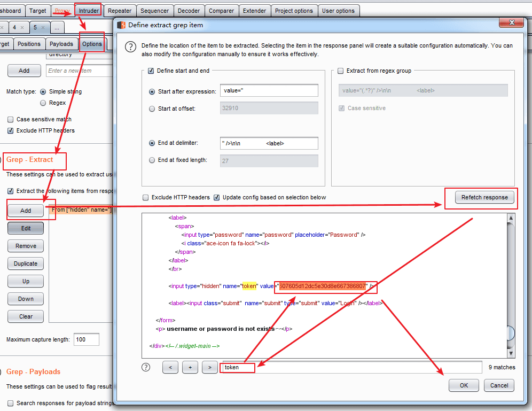The width and height of the screenshot is (532, 411).
Task: Click the Refetch response button
Action: (484, 198)
